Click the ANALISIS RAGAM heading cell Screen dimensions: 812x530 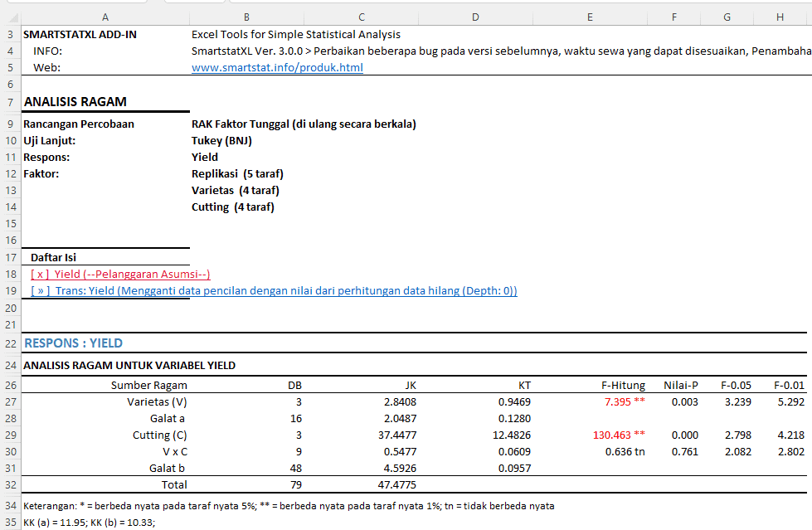[x=75, y=102]
